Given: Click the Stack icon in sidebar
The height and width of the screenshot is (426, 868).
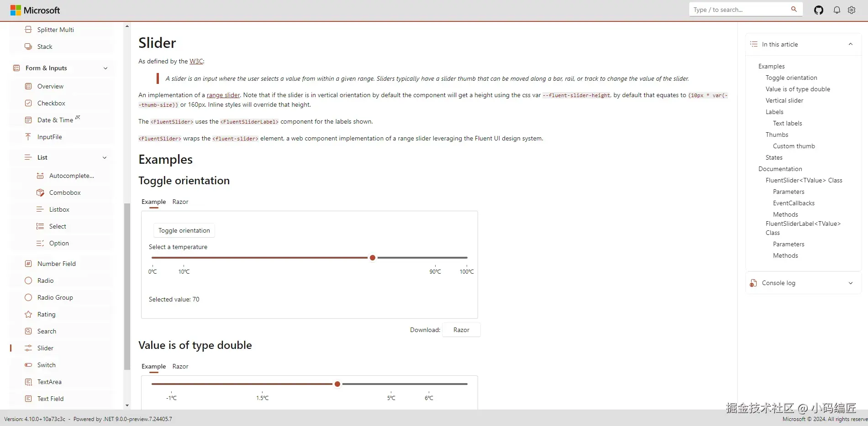Looking at the screenshot, I should point(28,47).
